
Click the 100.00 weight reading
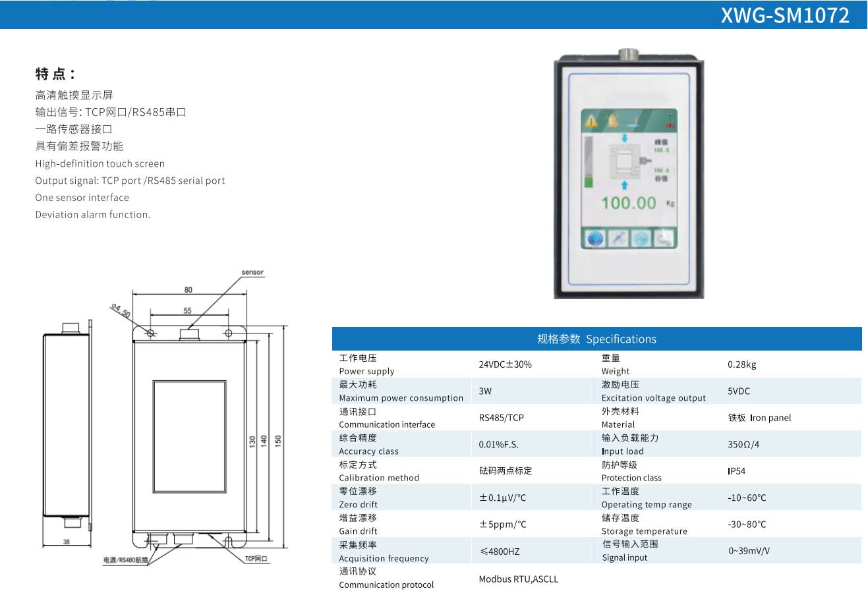coord(629,203)
